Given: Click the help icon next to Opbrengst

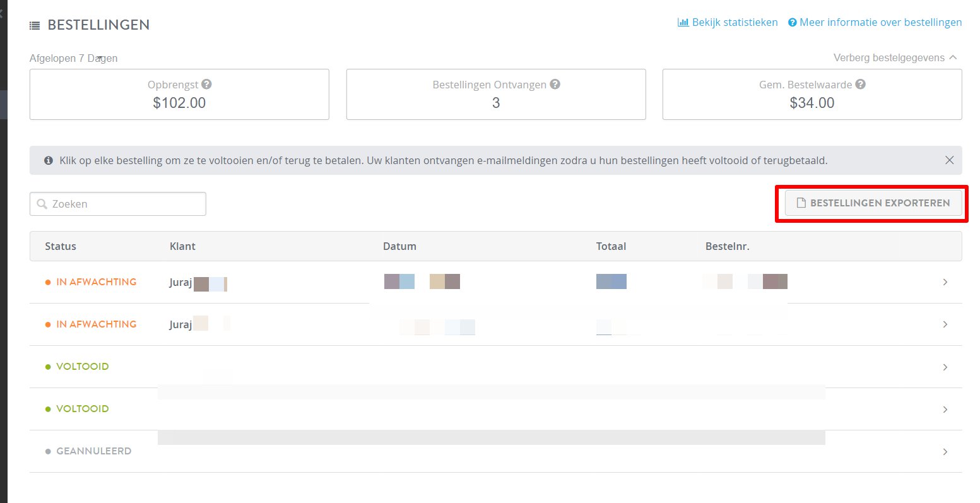Looking at the screenshot, I should click(206, 84).
